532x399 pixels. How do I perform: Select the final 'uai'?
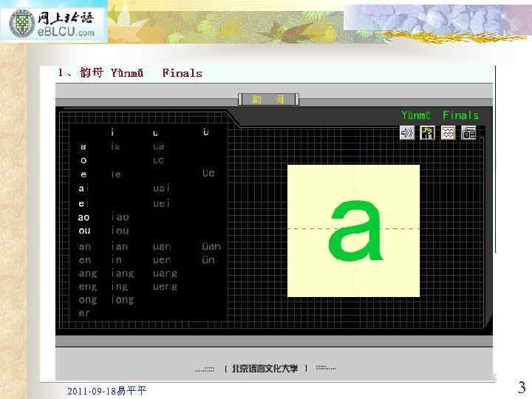pyautogui.click(x=161, y=188)
